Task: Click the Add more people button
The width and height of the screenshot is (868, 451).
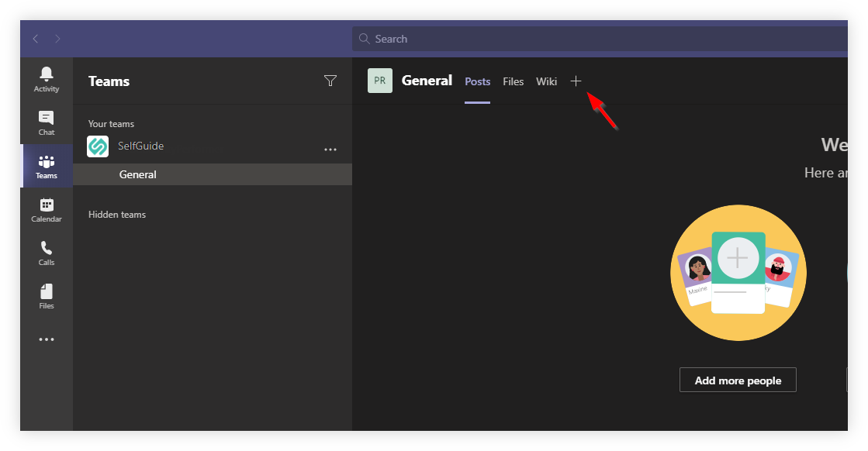Action: click(738, 380)
